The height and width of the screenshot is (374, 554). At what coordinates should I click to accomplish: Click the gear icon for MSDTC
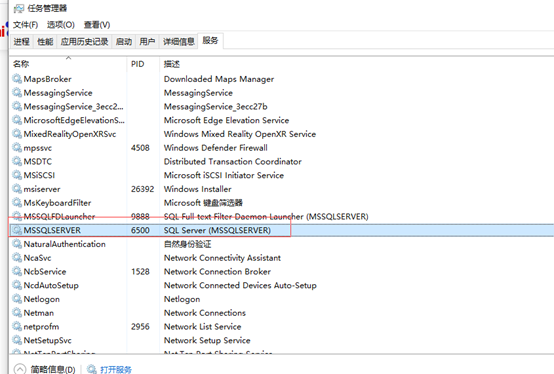coord(17,161)
